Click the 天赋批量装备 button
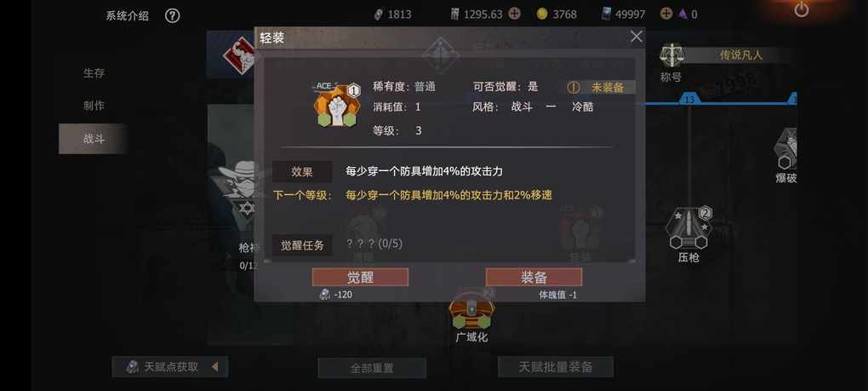Image resolution: width=868 pixels, height=391 pixels. click(556, 366)
